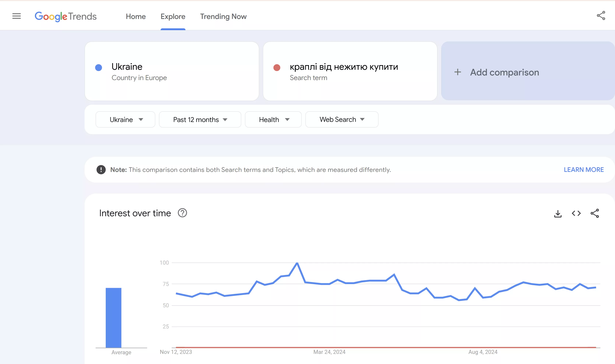Viewport: 615px width, 364px height.
Task: Share the Interest over time chart
Action: pos(595,213)
